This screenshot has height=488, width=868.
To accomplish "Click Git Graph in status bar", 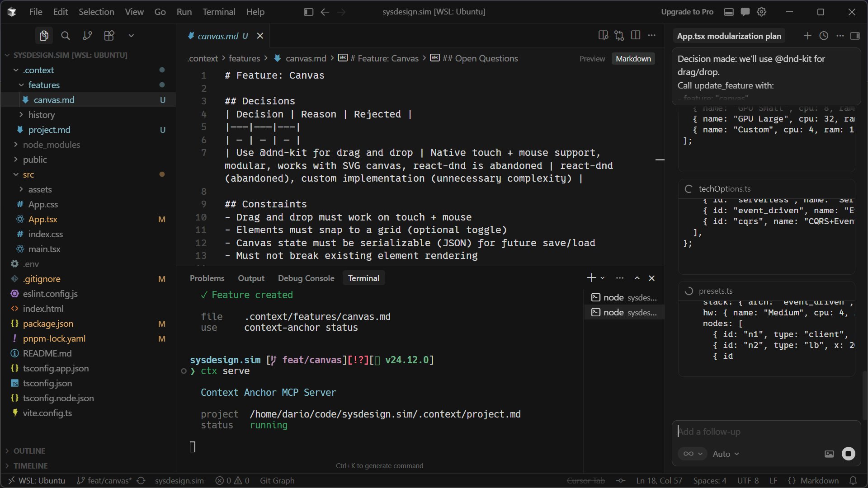I will click(x=277, y=480).
